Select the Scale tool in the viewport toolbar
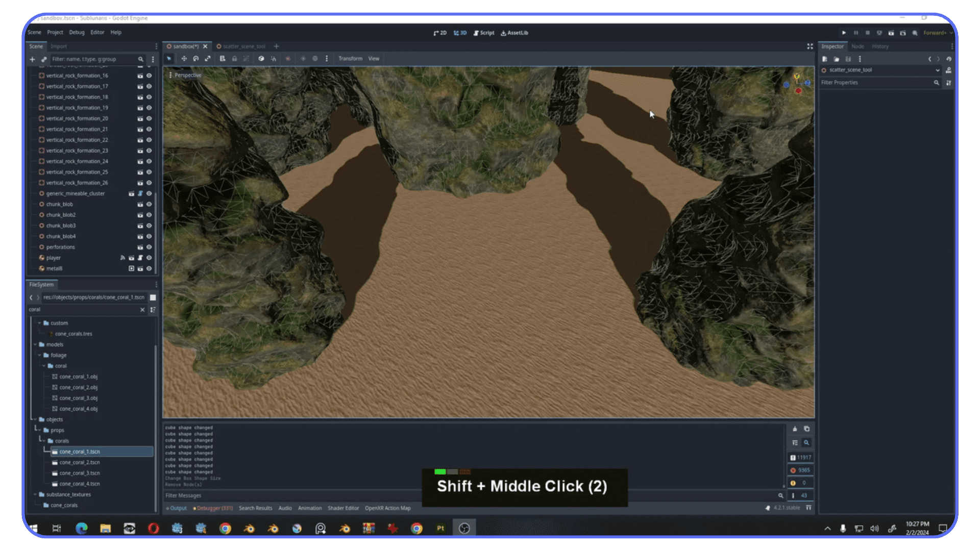980x551 pixels. pyautogui.click(x=208, y=59)
